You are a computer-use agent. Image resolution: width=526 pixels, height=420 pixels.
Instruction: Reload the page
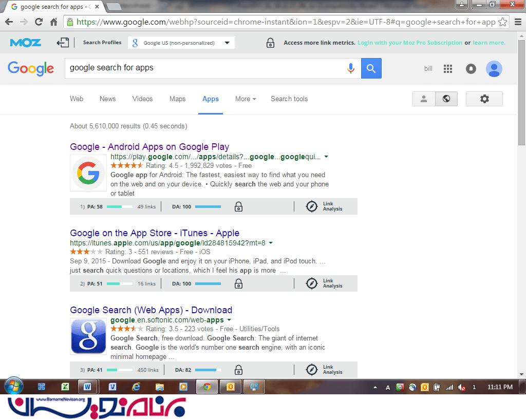click(x=39, y=22)
